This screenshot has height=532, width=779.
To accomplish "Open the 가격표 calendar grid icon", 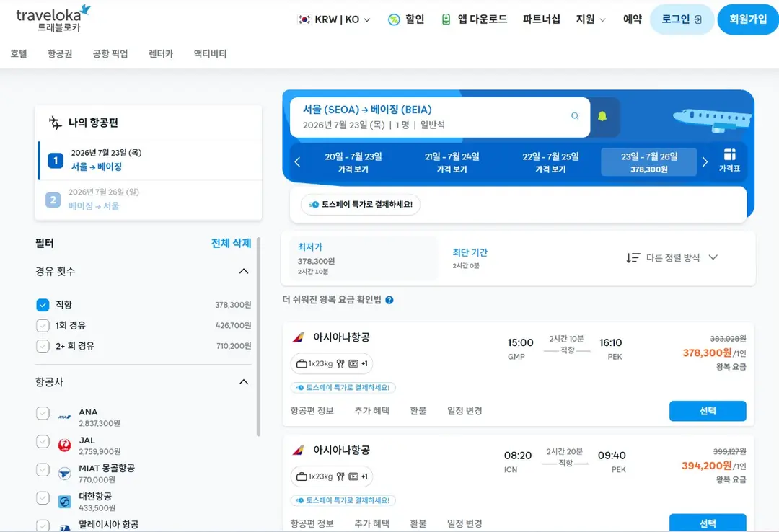I will [x=729, y=154].
